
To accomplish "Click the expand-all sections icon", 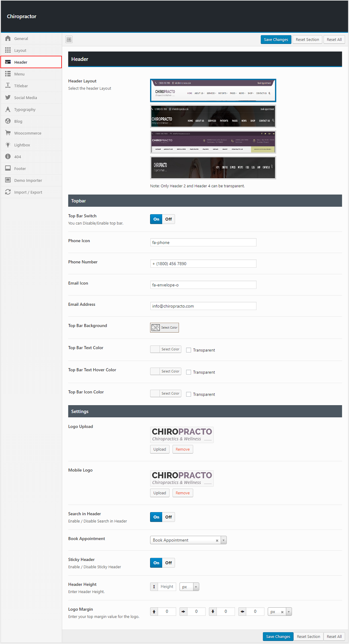I will 69,40.
